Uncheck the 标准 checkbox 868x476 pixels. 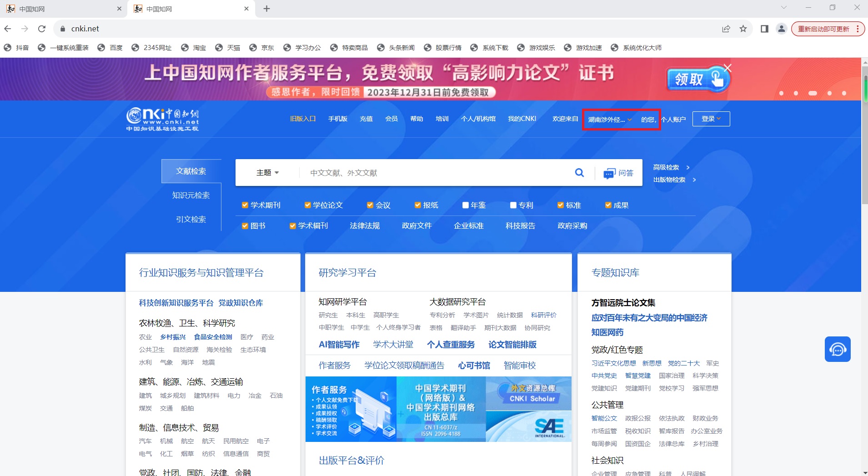point(561,205)
